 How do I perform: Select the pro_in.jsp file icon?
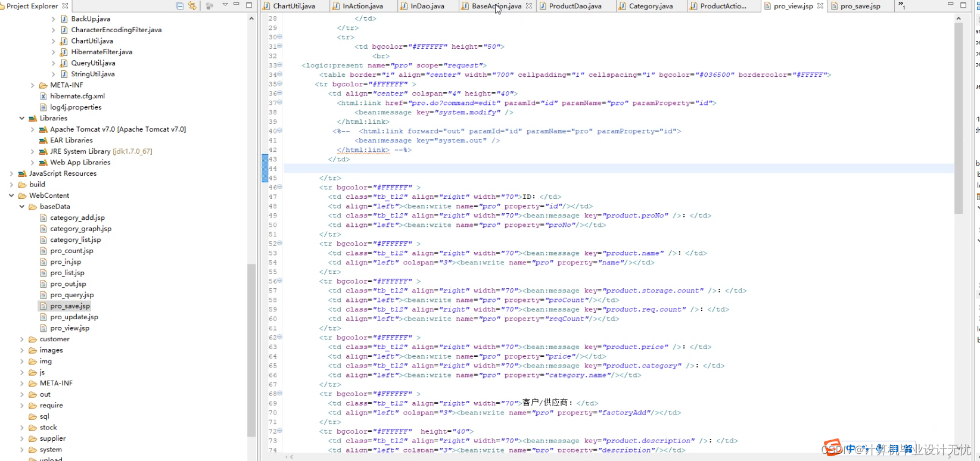43,261
